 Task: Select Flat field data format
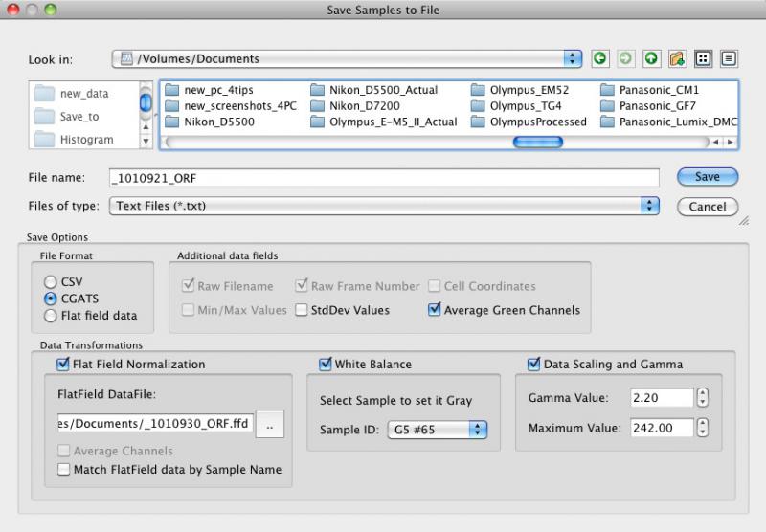click(90, 316)
